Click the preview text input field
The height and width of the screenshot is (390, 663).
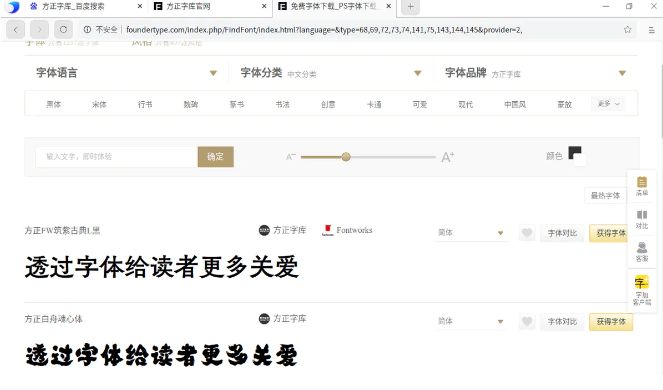(117, 157)
